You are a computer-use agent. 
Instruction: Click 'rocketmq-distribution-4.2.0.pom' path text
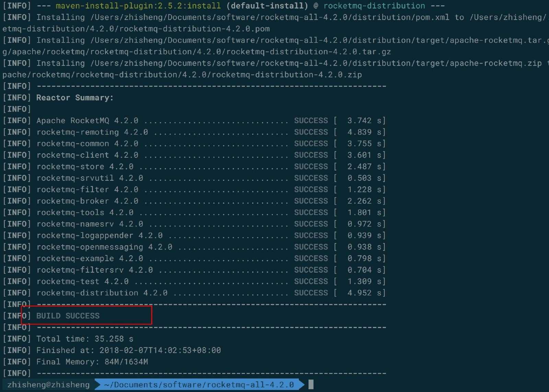point(195,29)
